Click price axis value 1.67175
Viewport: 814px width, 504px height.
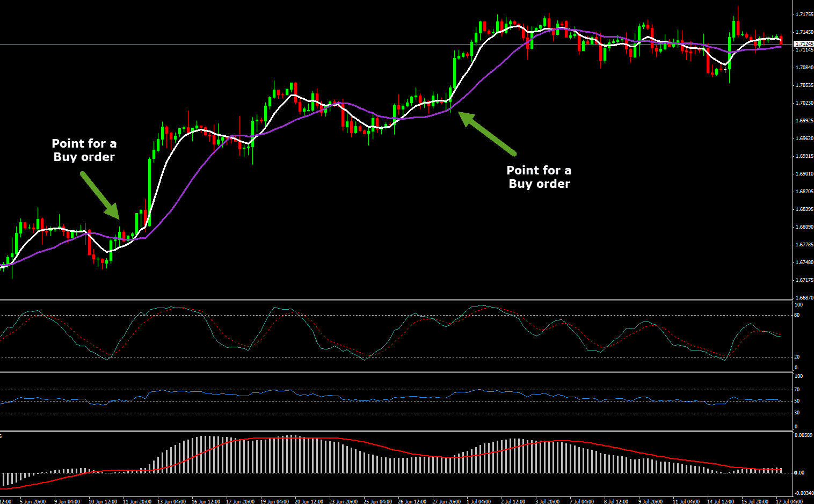pos(804,280)
